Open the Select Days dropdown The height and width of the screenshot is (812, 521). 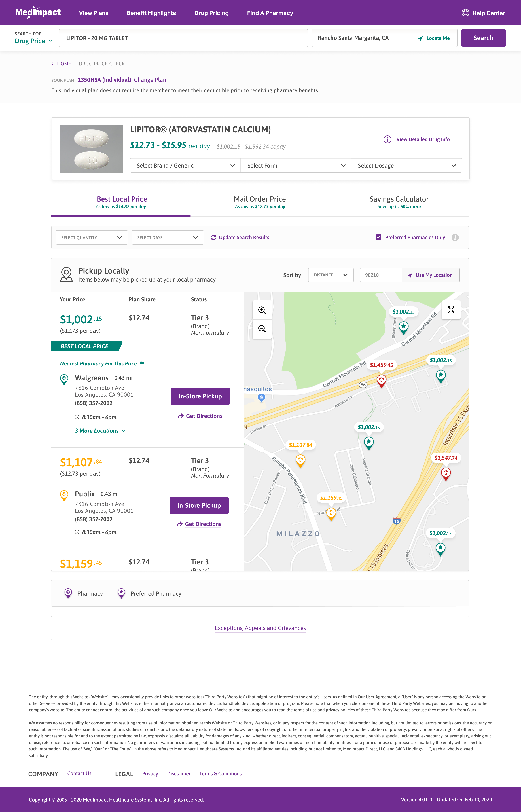(168, 238)
